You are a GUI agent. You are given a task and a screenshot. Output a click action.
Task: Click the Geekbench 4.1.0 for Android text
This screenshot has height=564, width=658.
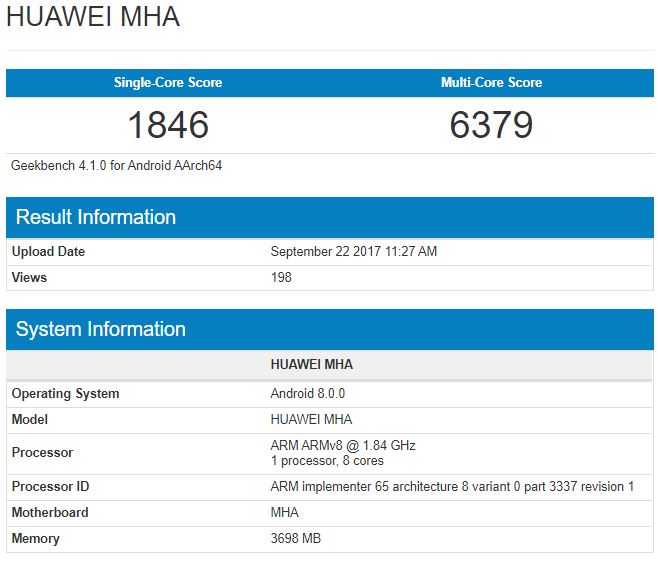(x=116, y=165)
